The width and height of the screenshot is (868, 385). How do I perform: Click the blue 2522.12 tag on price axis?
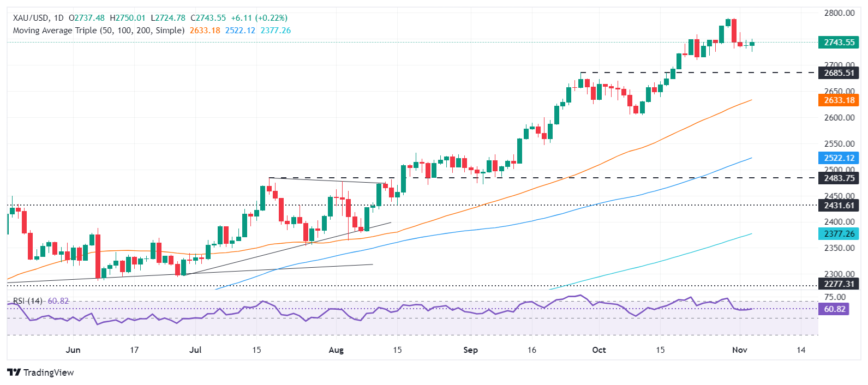(x=839, y=158)
